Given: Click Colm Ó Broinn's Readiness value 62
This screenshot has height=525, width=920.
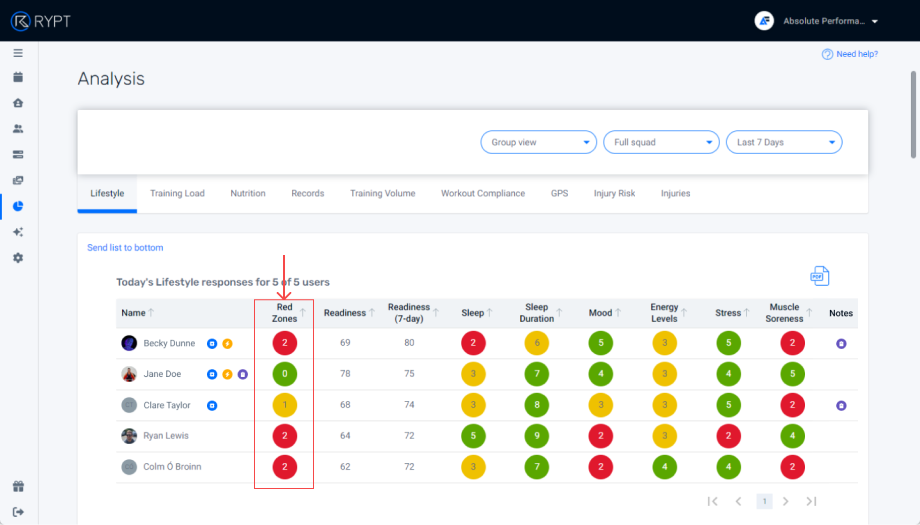Looking at the screenshot, I should point(345,466).
